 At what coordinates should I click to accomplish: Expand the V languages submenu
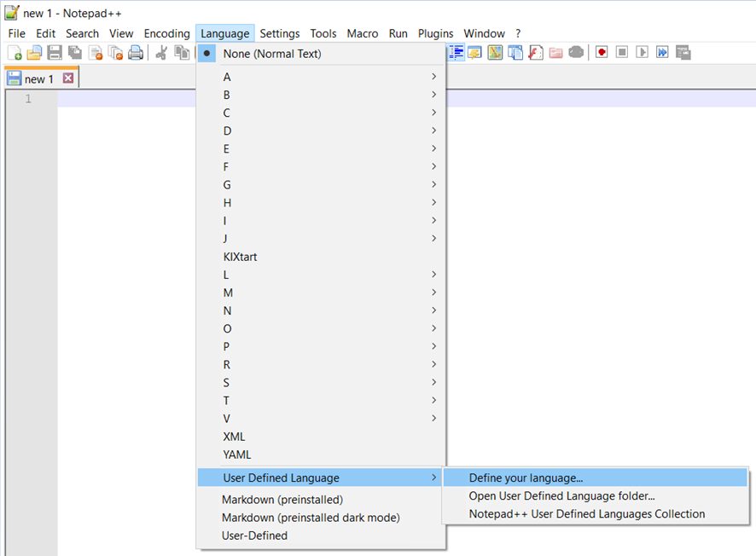tap(321, 419)
